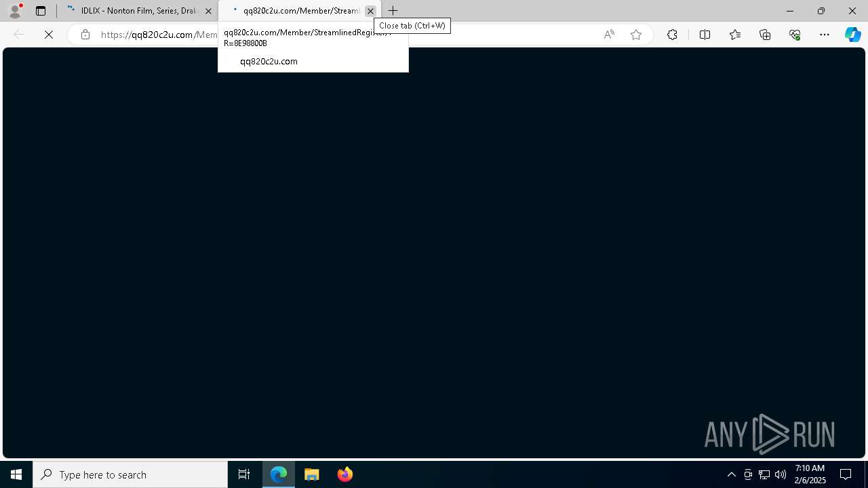
Task: Close the Edge browser window
Action: click(852, 11)
